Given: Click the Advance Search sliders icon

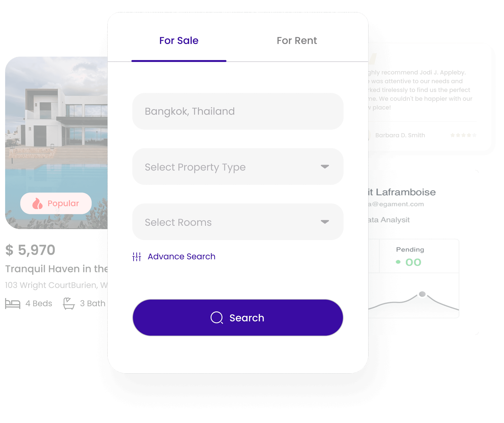Looking at the screenshot, I should click(137, 257).
